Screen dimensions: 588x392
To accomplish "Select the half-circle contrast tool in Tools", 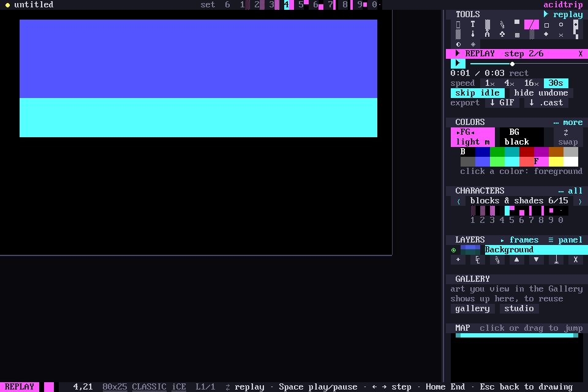I will (458, 44).
